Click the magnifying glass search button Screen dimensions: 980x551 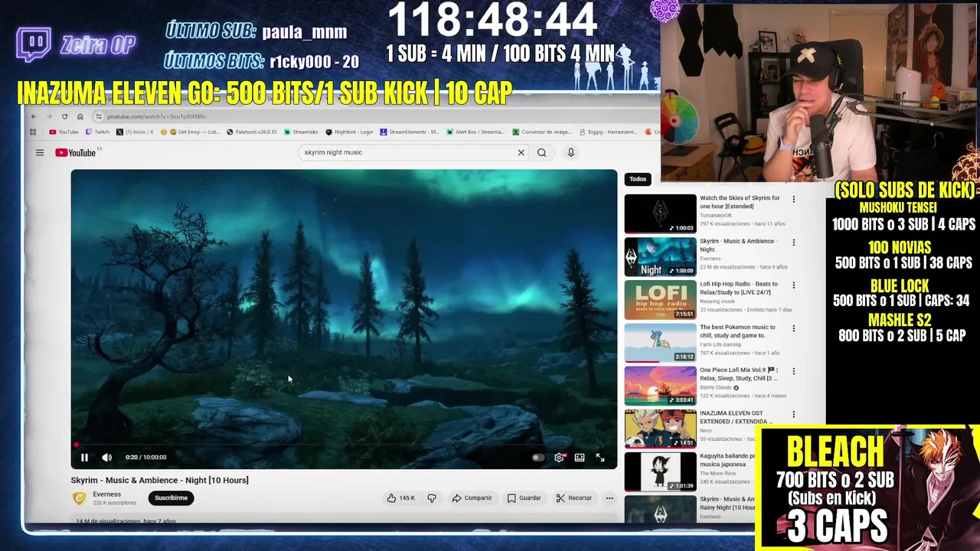[541, 152]
